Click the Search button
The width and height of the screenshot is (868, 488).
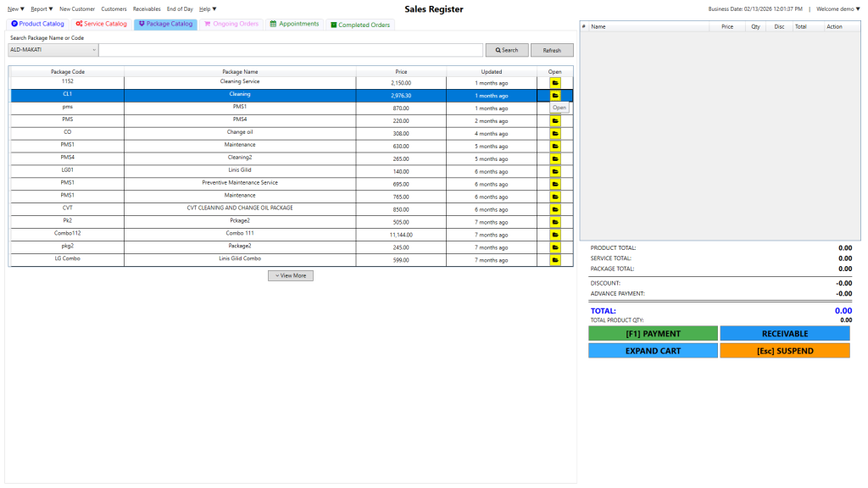click(x=507, y=50)
